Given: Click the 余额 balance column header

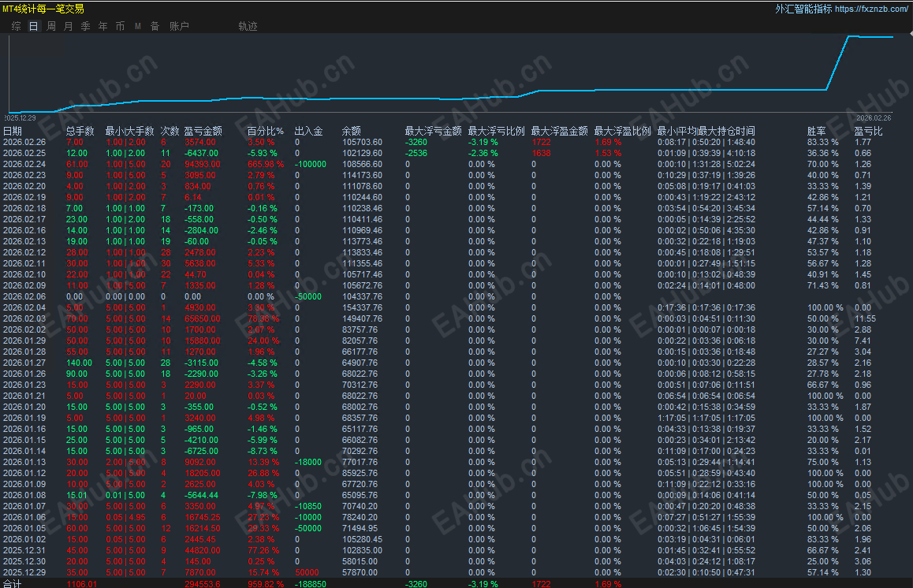Looking at the screenshot, I should [x=351, y=131].
